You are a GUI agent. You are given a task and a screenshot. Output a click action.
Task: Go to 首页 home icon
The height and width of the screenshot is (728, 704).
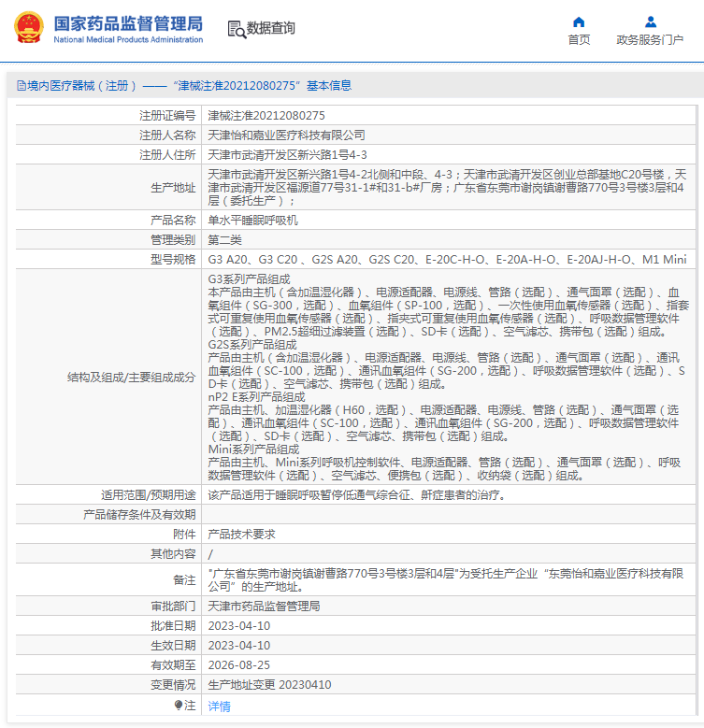click(579, 21)
